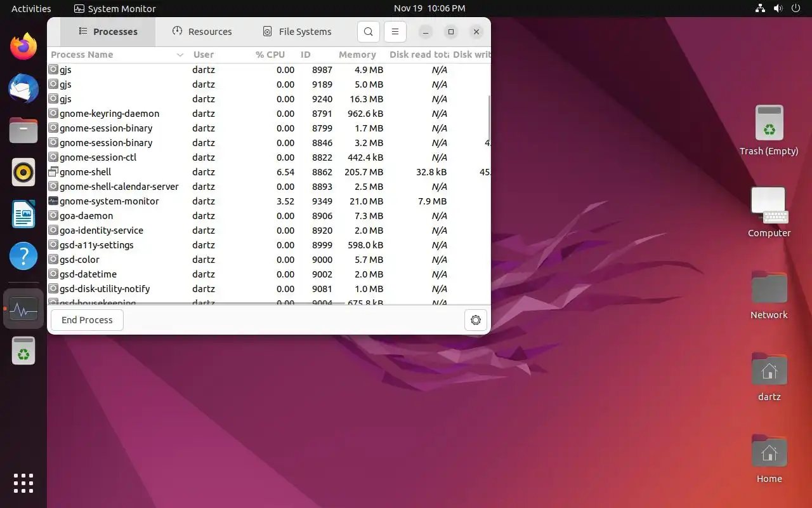Click the 7.9 MB disk read value

pos(433,201)
